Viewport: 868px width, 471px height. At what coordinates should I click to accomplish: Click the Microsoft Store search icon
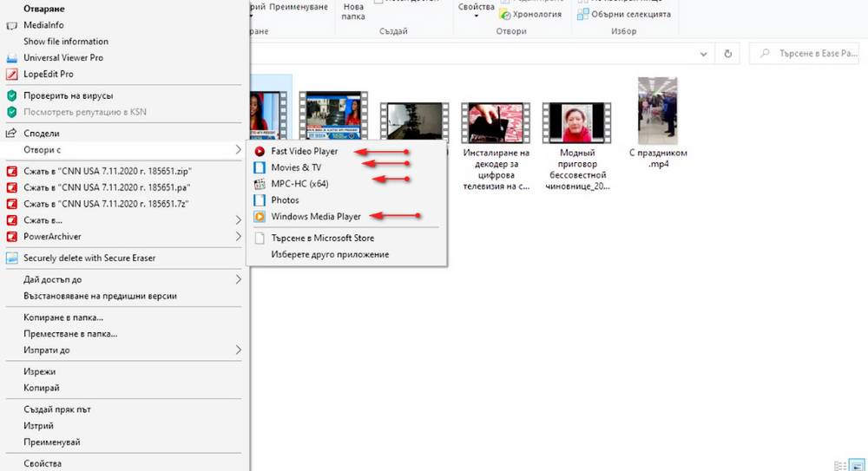[259, 238]
